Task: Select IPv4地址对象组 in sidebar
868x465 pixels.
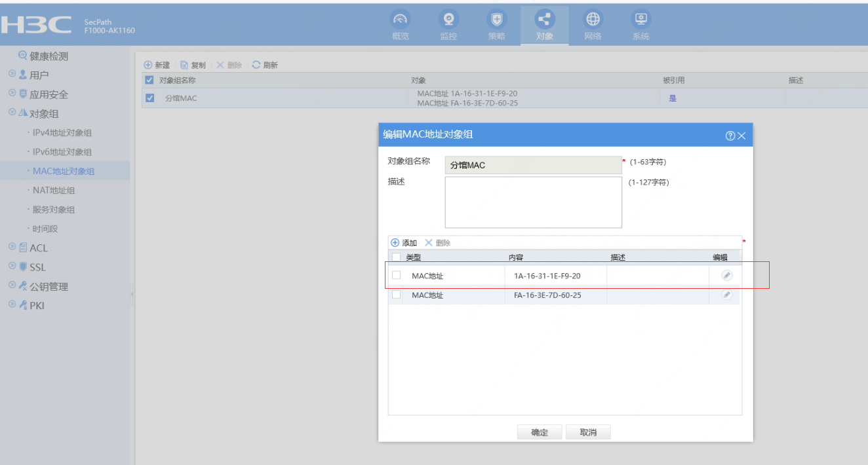Action: pos(62,133)
